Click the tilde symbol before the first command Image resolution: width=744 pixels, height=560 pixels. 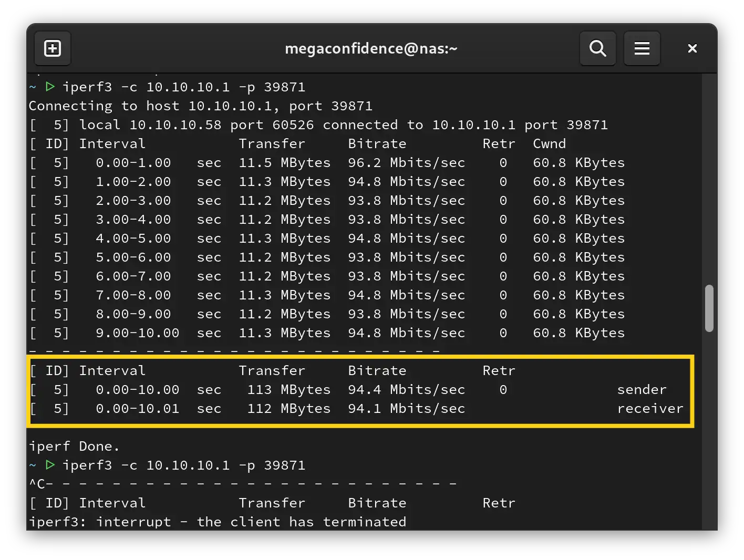tap(33, 87)
